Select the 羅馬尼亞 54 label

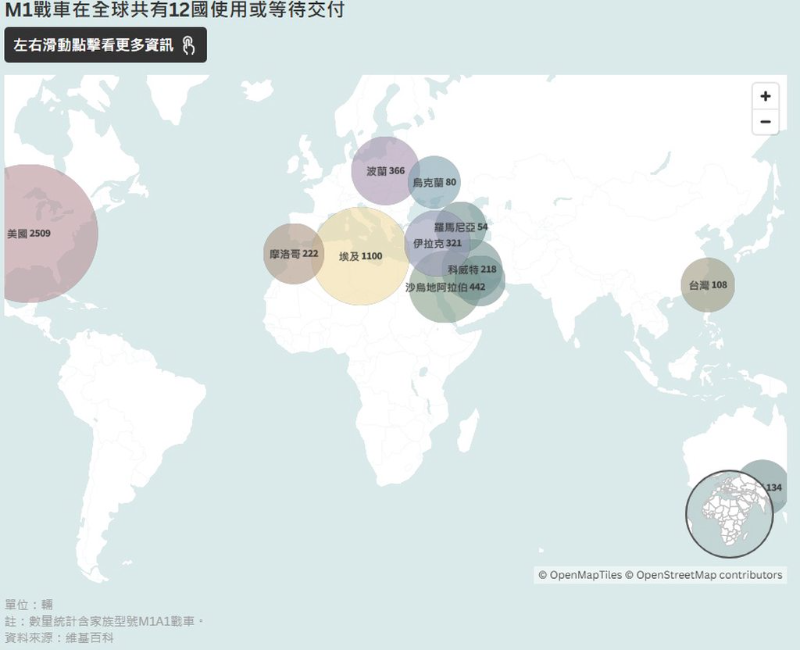pyautogui.click(x=460, y=227)
